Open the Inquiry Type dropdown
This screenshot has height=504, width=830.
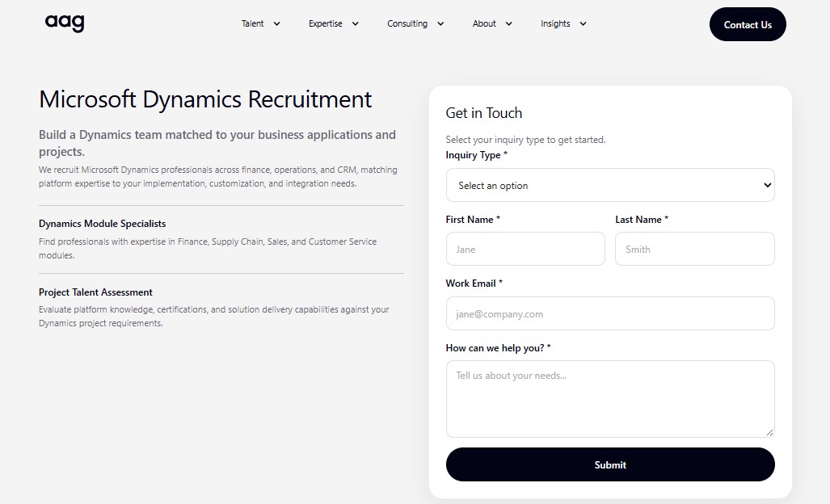[610, 185]
